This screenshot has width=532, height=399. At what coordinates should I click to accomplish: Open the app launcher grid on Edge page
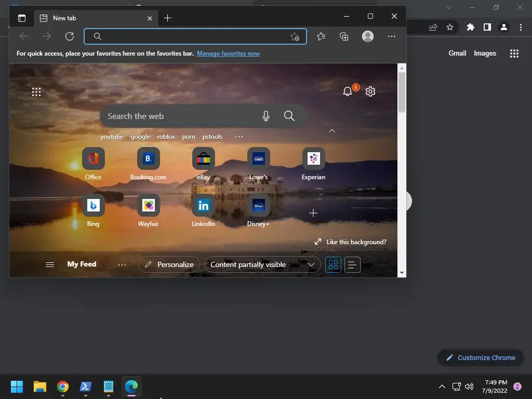point(36,92)
